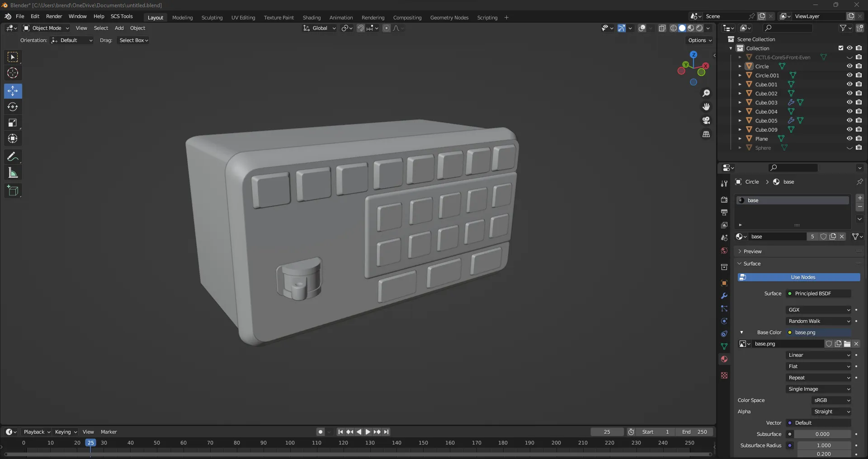Select the Cursor tool in toolbar

tap(13, 73)
